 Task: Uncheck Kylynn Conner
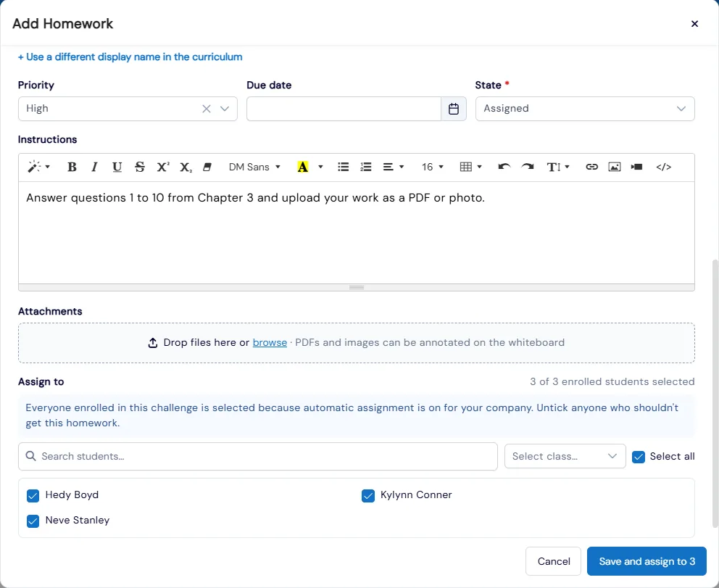367,495
